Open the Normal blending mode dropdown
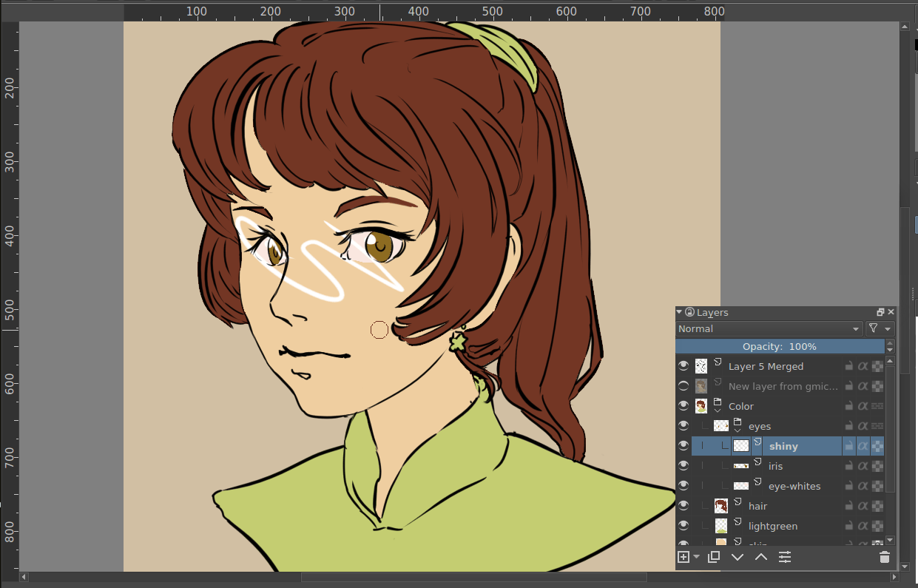This screenshot has height=588, width=918. [769, 329]
